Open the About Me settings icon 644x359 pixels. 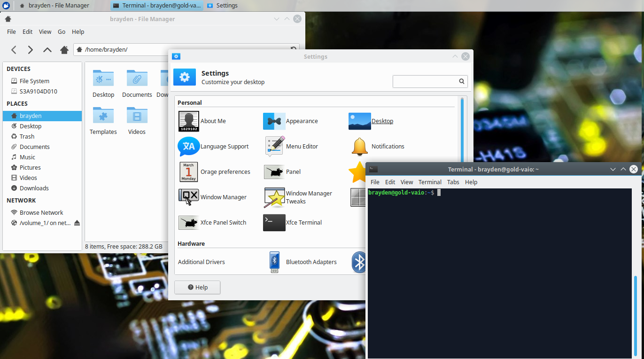(189, 121)
